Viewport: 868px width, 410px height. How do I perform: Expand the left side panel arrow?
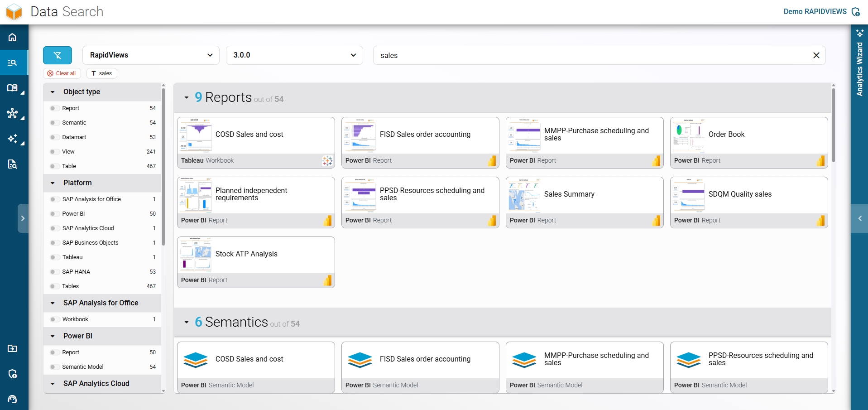(23, 218)
